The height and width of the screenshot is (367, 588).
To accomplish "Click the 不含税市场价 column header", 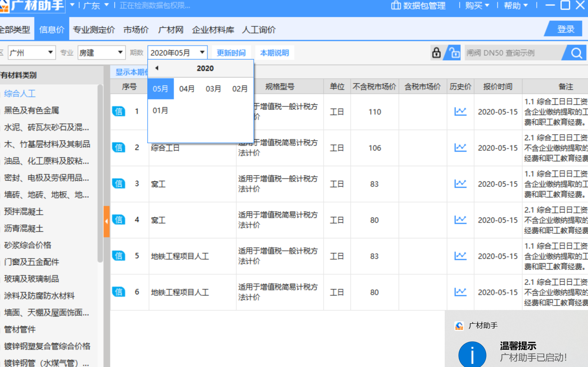I will (x=374, y=87).
